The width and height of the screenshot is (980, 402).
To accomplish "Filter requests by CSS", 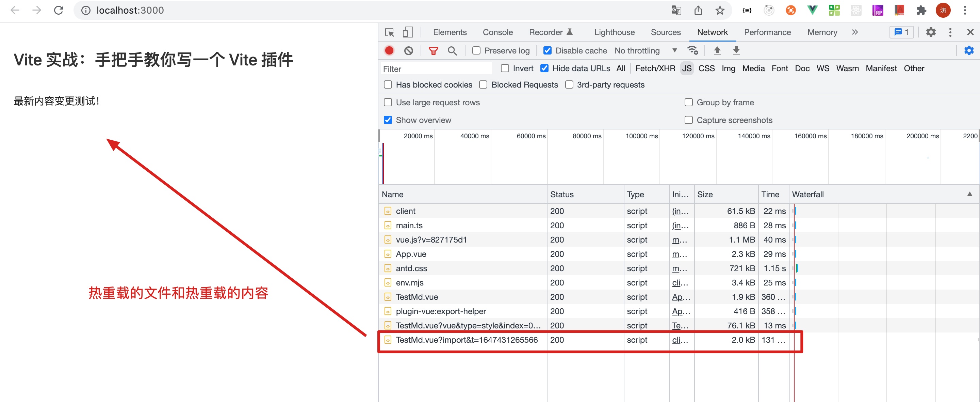I will point(706,68).
